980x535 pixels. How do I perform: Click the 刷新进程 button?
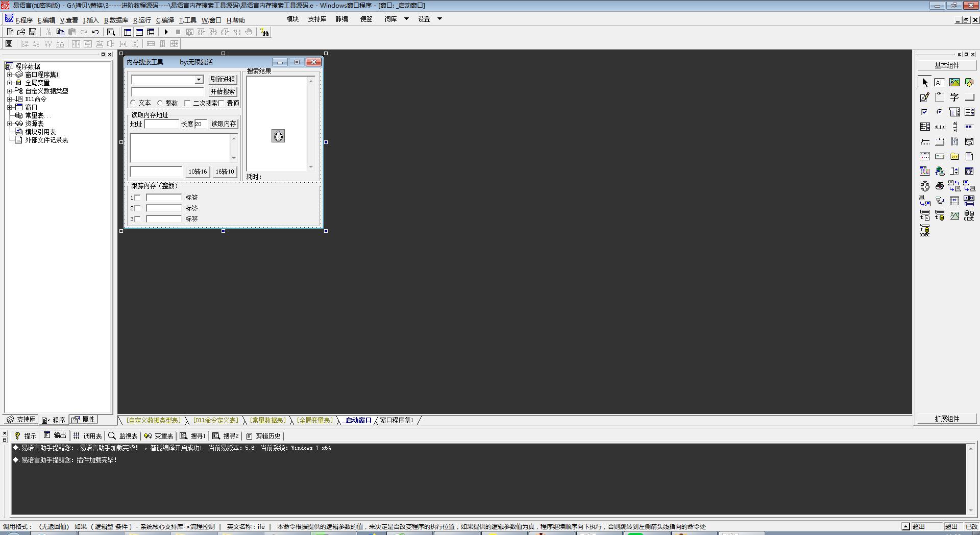223,80
